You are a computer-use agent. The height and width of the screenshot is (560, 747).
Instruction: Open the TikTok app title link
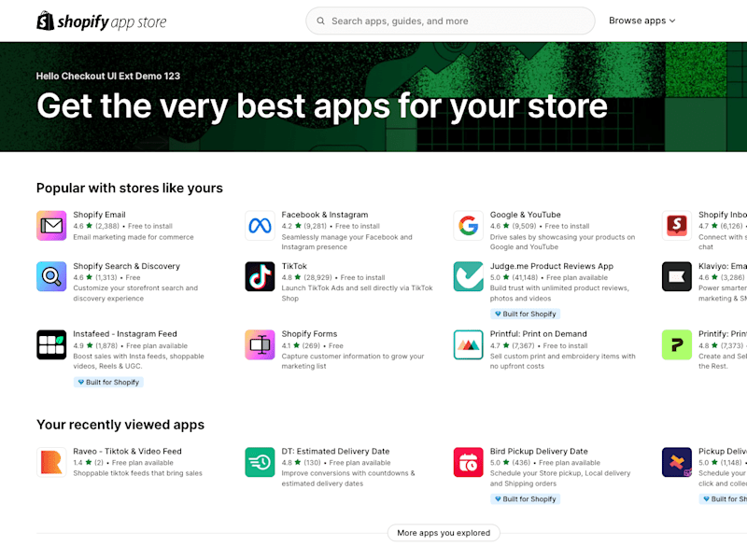[x=294, y=266]
